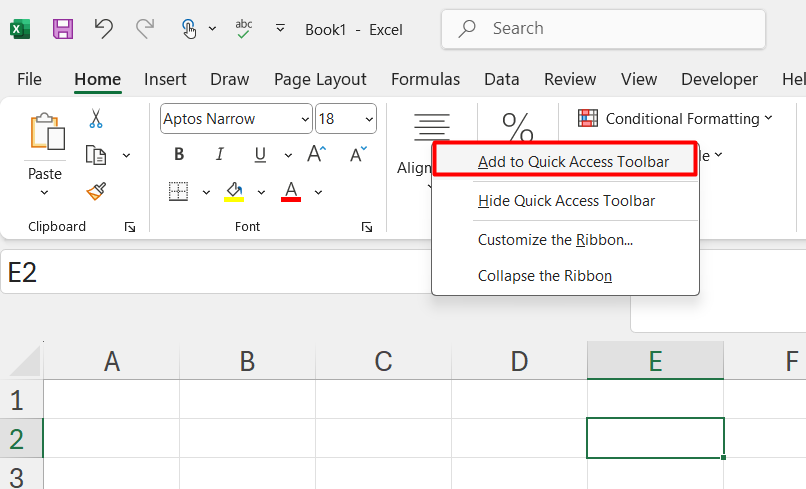Open the Font settings dialog launcher
This screenshot has width=806, height=489.
pos(367,227)
